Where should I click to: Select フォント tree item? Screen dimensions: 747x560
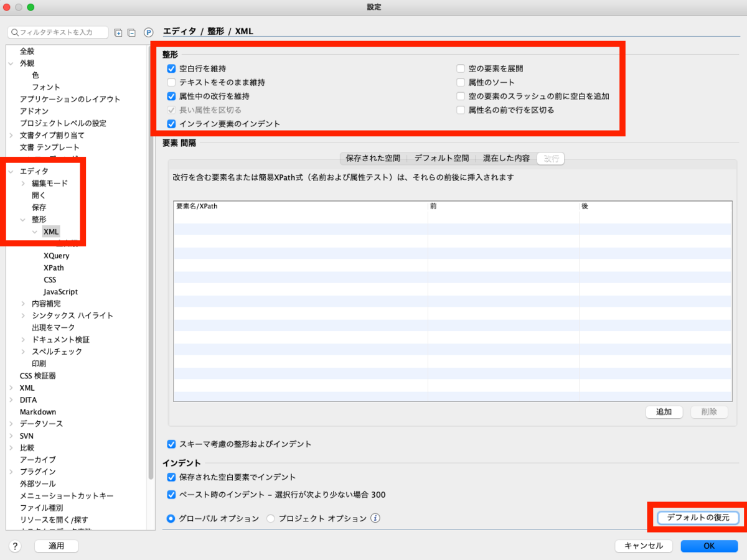(x=46, y=87)
